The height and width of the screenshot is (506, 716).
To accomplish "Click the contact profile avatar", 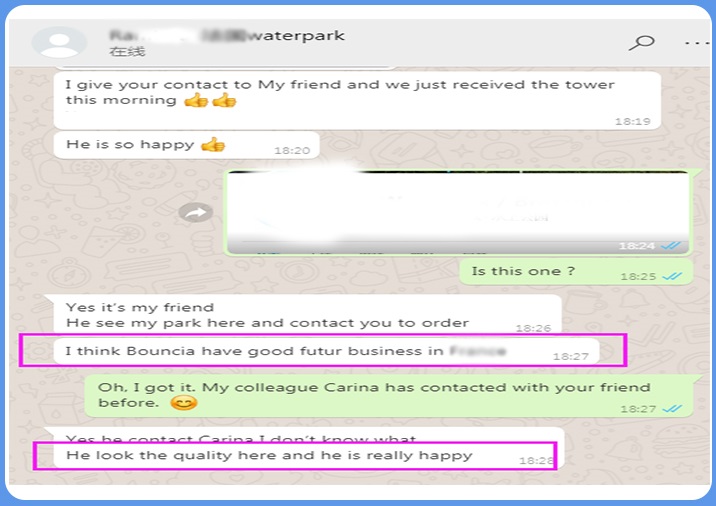I will click(x=59, y=42).
